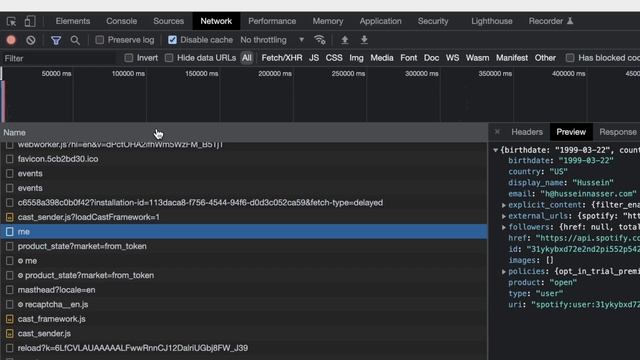Select the Preview tab in details pane

(x=571, y=132)
